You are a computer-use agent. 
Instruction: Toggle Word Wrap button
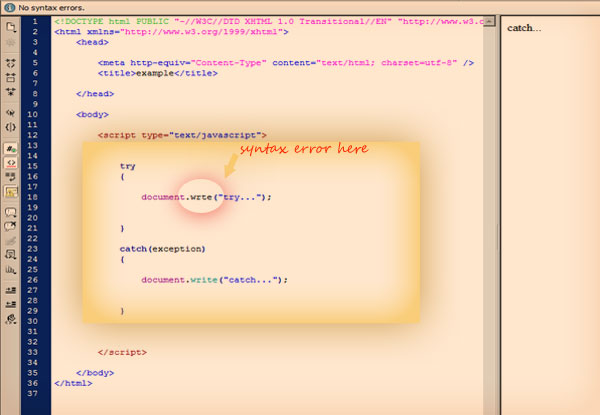click(11, 177)
